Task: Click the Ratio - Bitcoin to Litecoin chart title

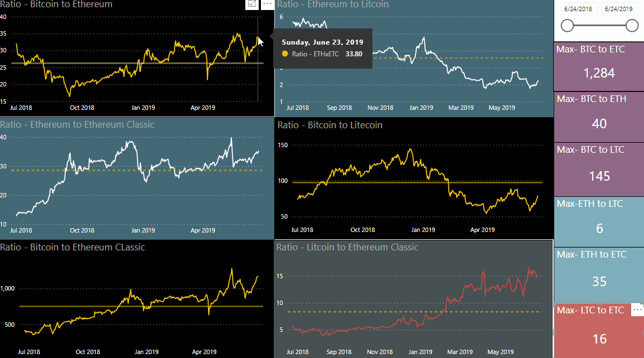Action: tap(330, 125)
